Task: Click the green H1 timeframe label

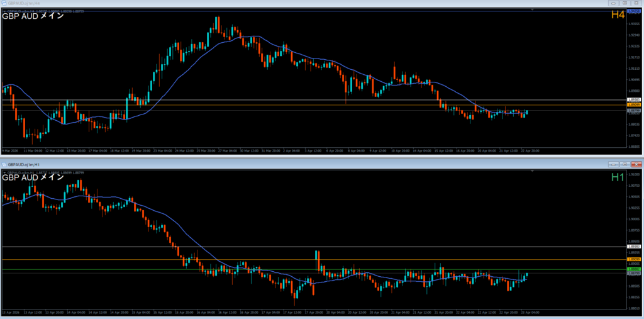Action: click(x=617, y=178)
